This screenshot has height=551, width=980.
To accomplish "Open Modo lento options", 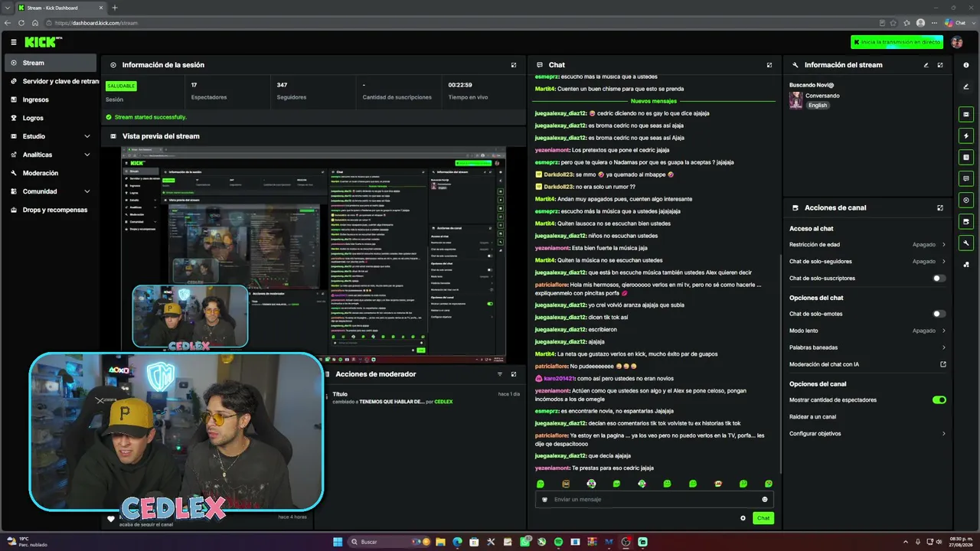I will click(867, 331).
